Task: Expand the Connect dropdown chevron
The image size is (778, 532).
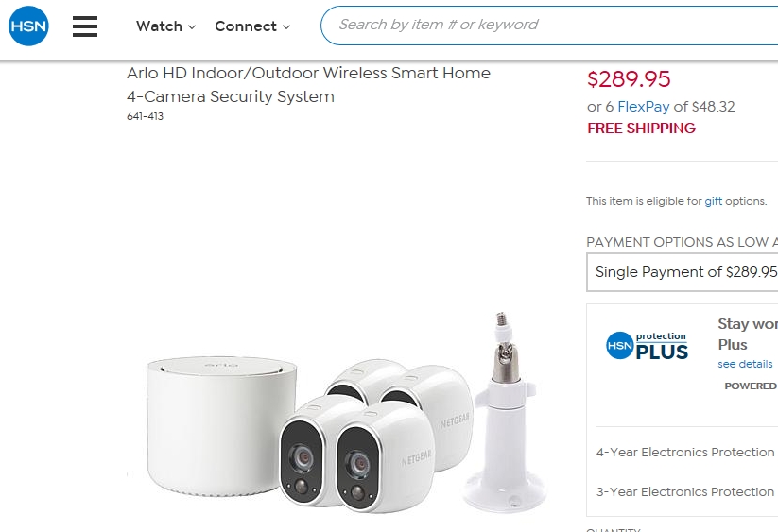Action: [286, 27]
